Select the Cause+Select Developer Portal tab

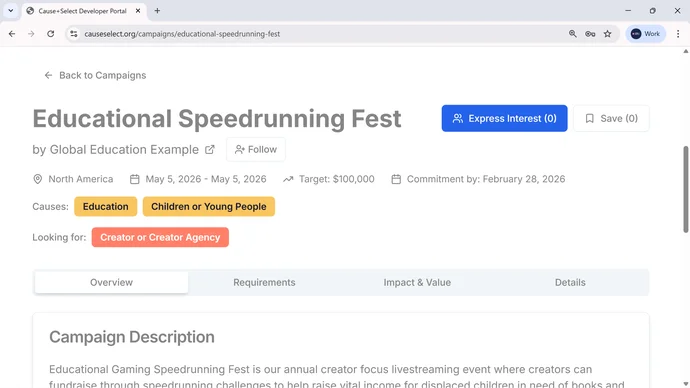coord(83,11)
